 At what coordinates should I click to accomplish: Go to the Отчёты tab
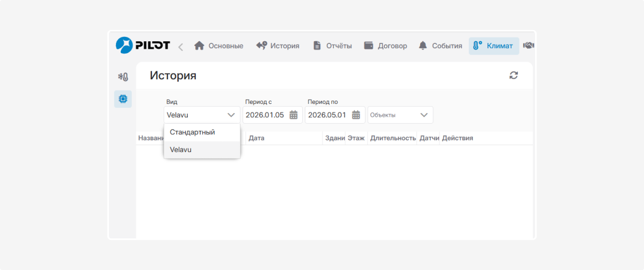click(x=333, y=46)
